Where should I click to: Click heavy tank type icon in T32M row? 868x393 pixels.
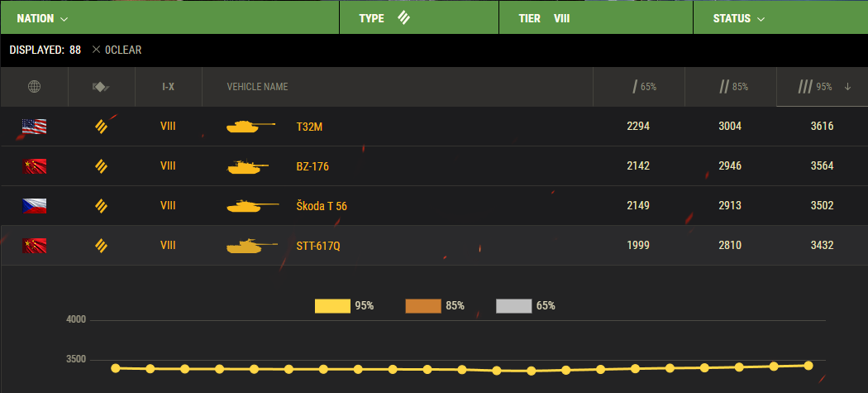[x=101, y=127]
